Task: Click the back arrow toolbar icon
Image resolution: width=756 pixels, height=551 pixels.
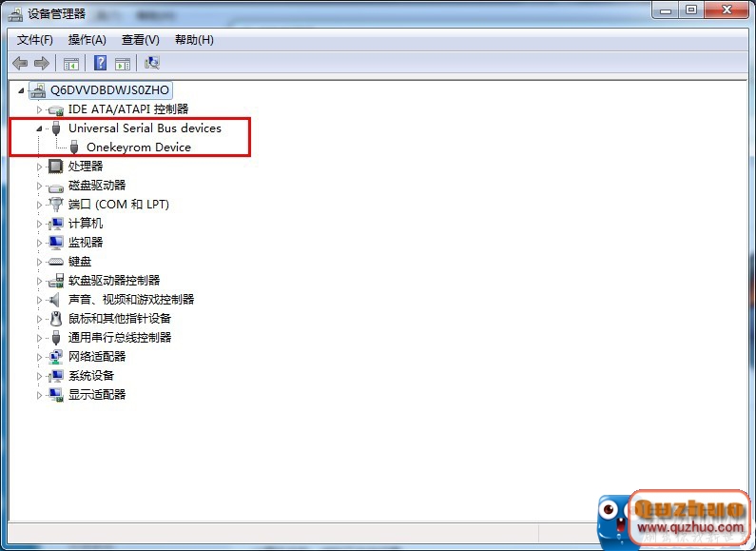Action: click(x=20, y=63)
